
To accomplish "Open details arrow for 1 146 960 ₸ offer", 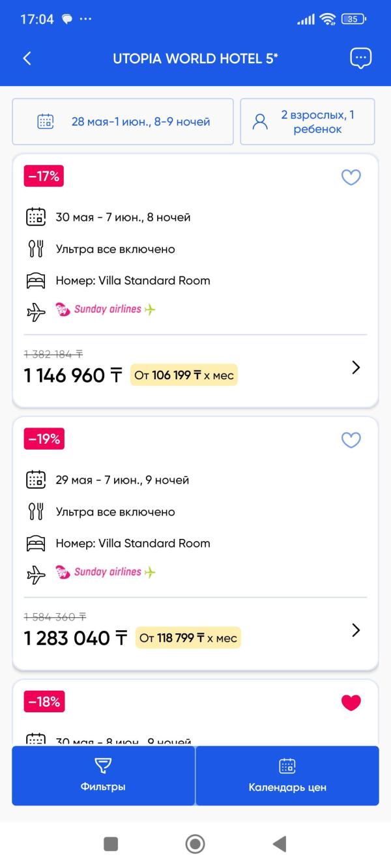I will coord(356,368).
